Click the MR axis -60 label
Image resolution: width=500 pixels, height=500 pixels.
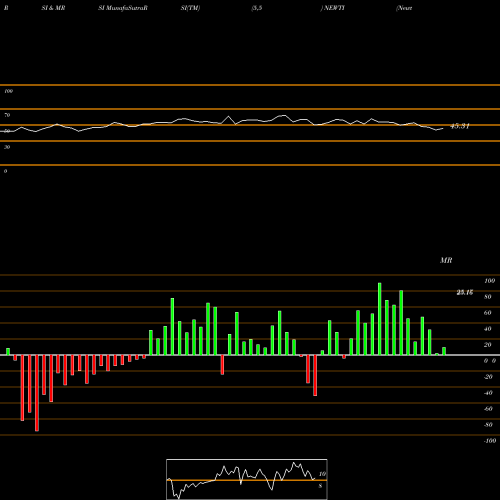click(x=488, y=409)
